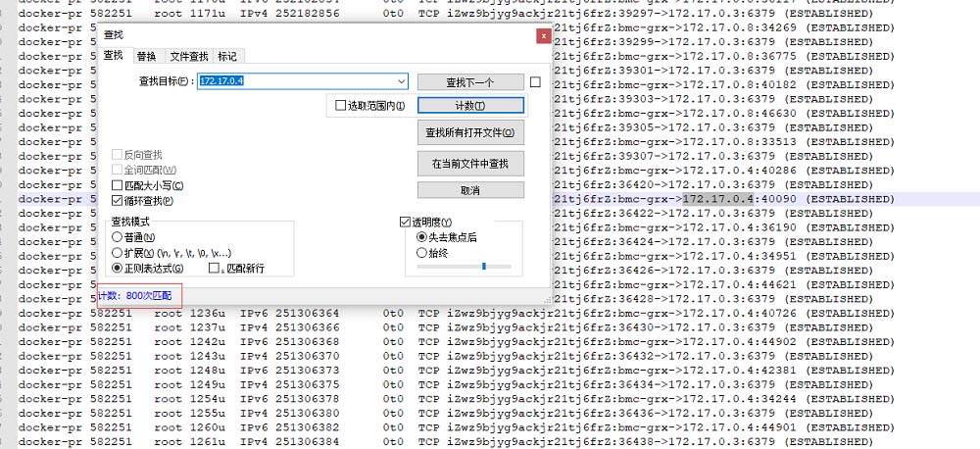Enable the 选取范围内 checkbox
The image size is (980, 449).
pyautogui.click(x=341, y=106)
